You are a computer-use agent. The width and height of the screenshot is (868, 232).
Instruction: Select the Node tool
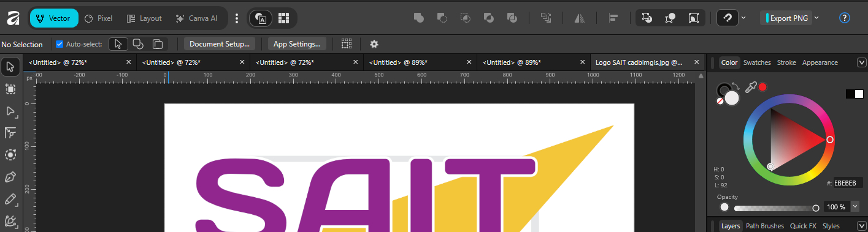point(10,111)
